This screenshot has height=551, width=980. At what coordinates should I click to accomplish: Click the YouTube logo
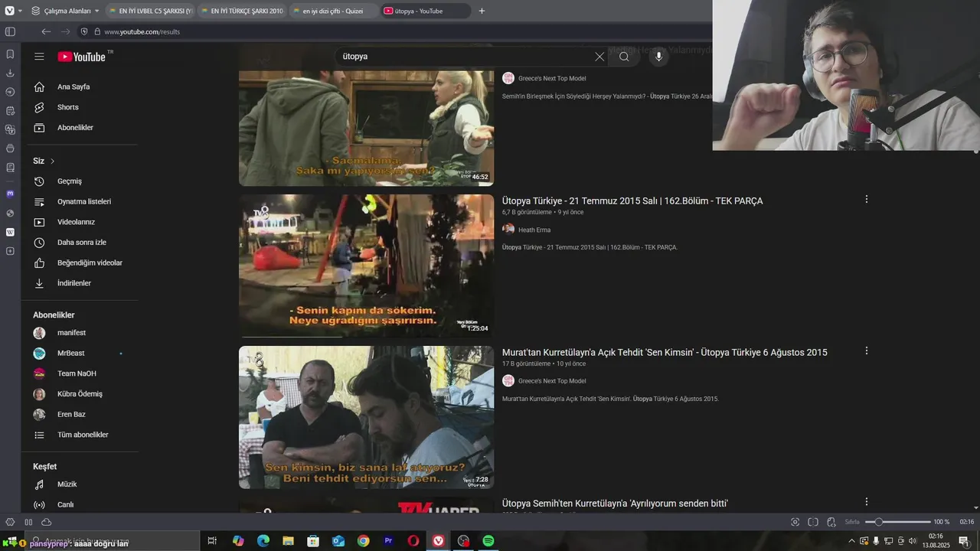pyautogui.click(x=81, y=57)
